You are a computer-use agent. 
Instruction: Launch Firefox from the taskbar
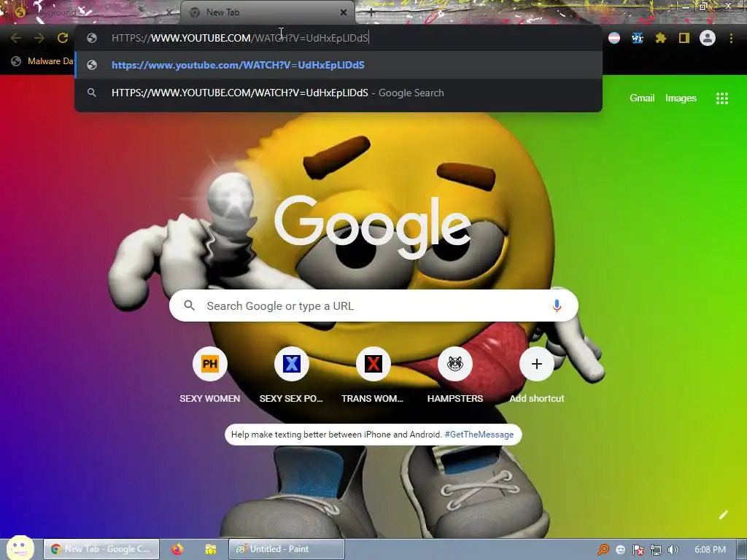(177, 549)
